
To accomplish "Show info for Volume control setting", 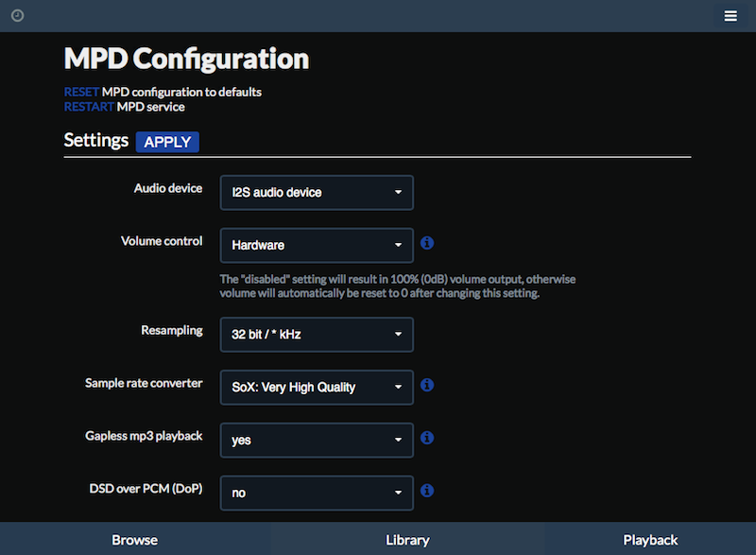I will point(427,243).
